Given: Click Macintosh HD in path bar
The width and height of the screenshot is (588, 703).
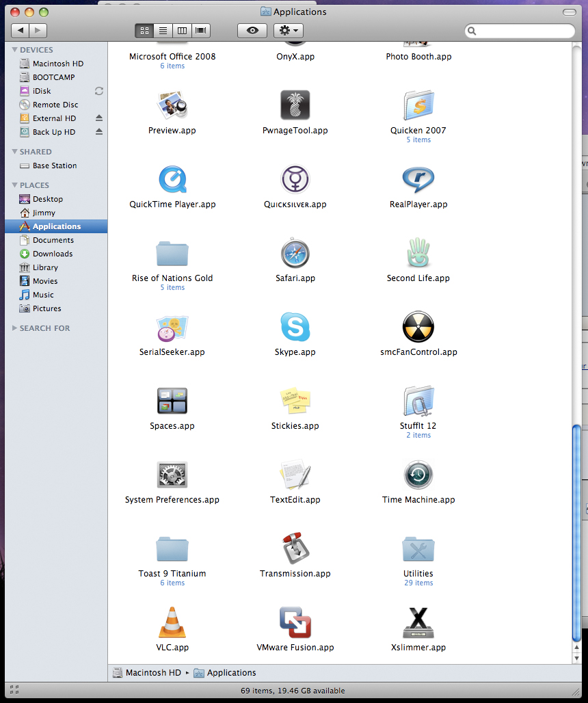Looking at the screenshot, I should (x=147, y=672).
